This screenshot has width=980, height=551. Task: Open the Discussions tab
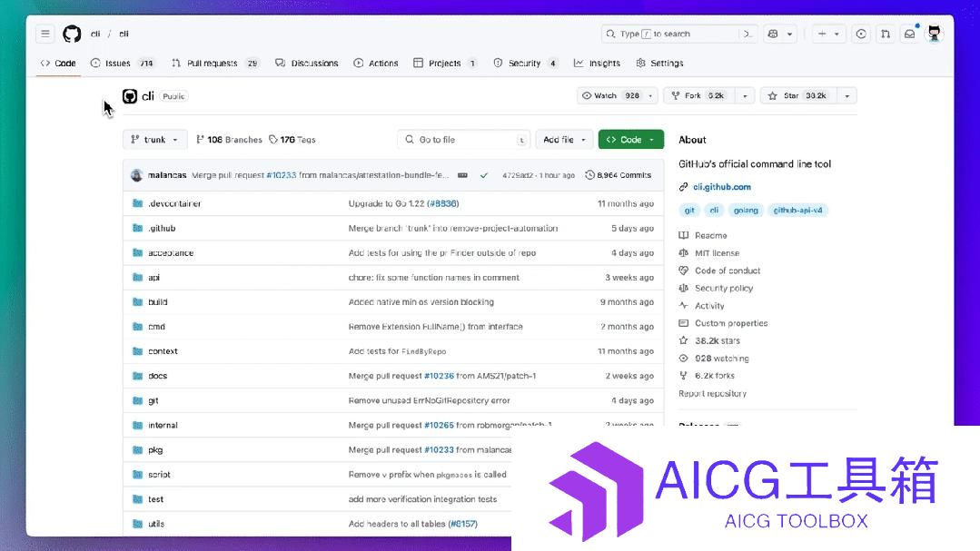[x=307, y=64]
